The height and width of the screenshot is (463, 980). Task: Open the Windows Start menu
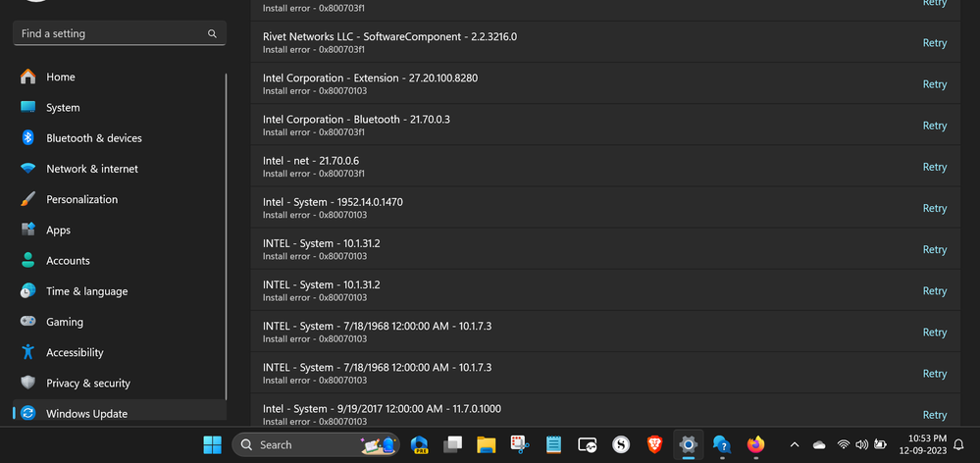(x=213, y=445)
